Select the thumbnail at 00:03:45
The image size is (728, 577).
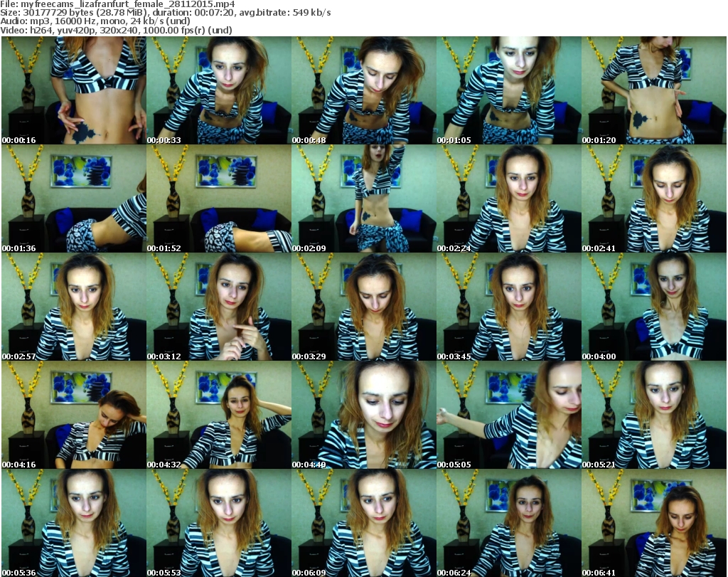pos(508,307)
